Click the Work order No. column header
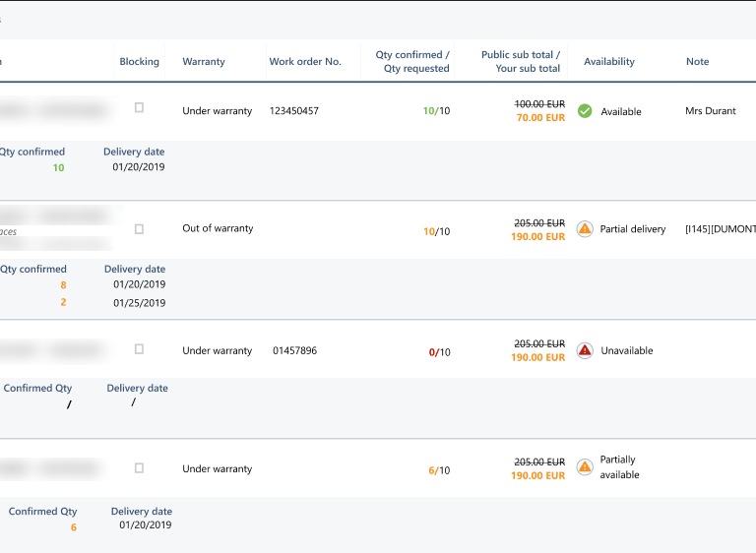Viewport: 756px width, 553px height. click(305, 62)
